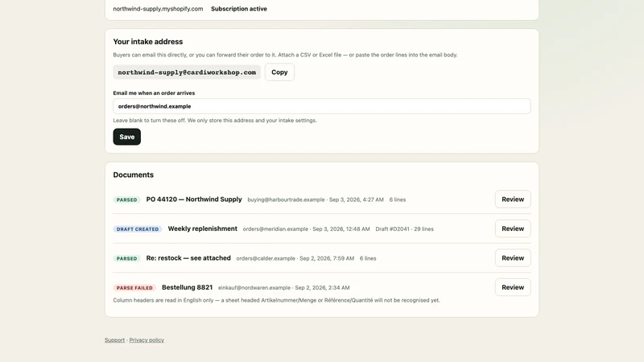Screen dimensions: 644x362
Task: Click the orders@calder.example sender text
Action: click(x=266, y=258)
